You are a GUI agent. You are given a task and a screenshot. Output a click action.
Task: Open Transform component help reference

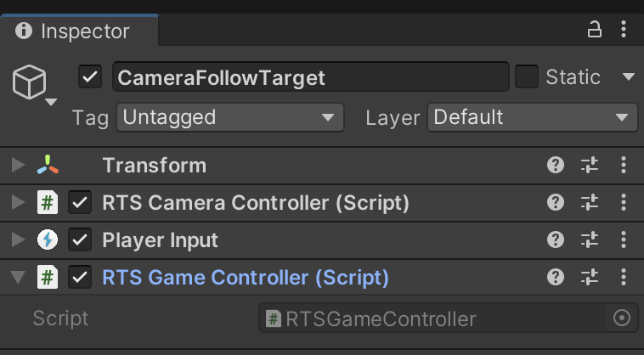point(556,165)
